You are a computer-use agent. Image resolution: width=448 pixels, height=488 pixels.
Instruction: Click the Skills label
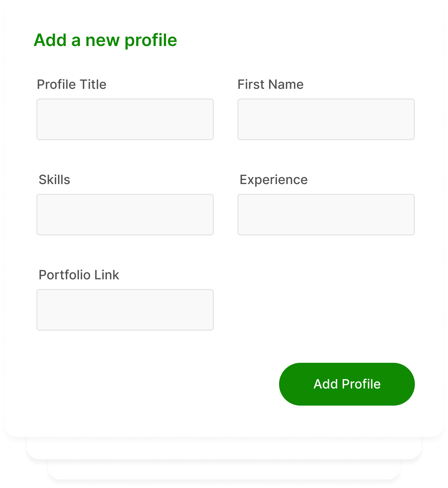54,179
